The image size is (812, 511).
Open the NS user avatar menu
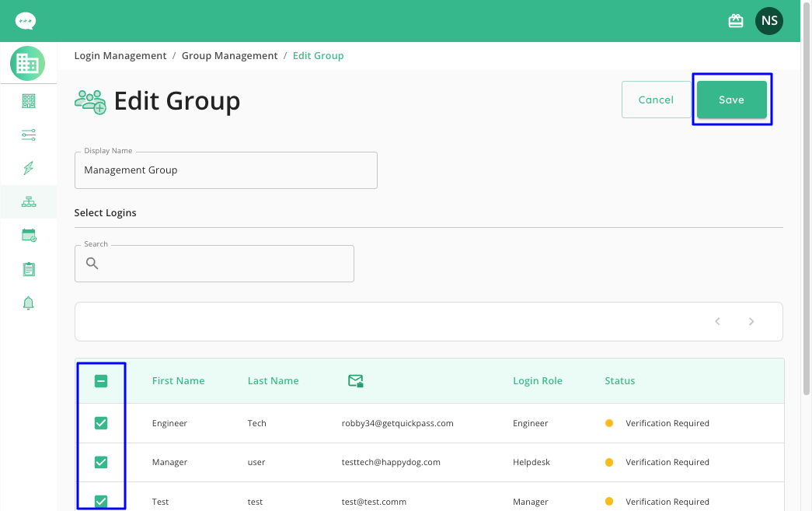[x=768, y=20]
